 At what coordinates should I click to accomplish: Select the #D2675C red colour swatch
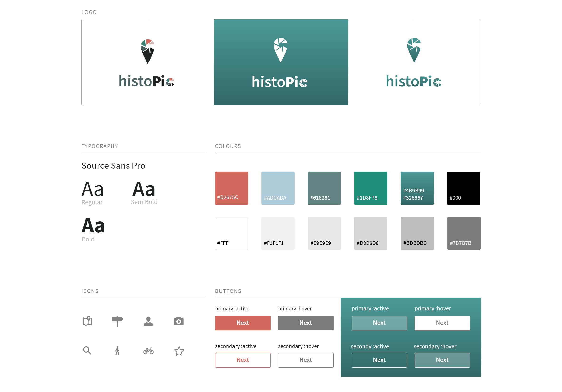click(231, 188)
